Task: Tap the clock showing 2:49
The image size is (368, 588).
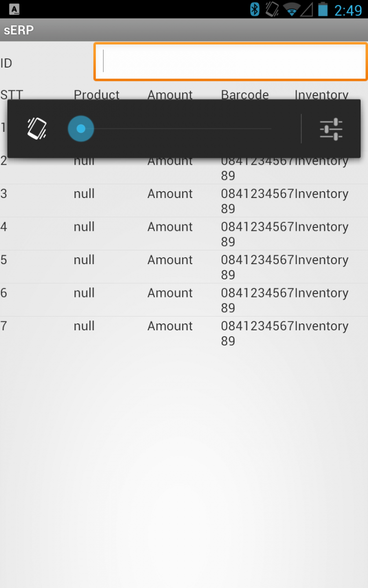Action: (348, 10)
